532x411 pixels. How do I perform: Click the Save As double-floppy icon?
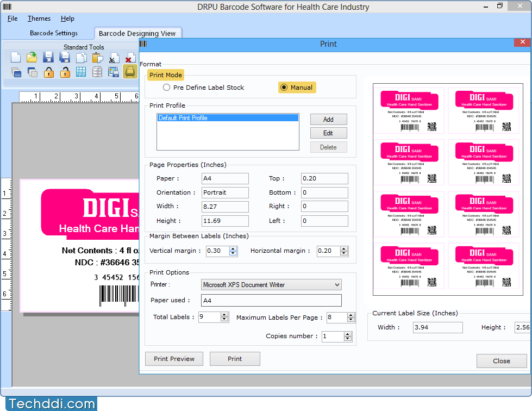click(x=65, y=58)
